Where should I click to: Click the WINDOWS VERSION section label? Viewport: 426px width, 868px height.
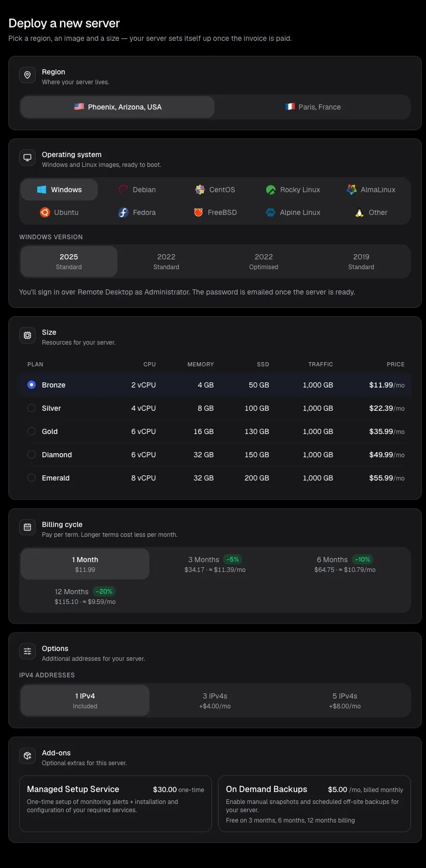51,237
